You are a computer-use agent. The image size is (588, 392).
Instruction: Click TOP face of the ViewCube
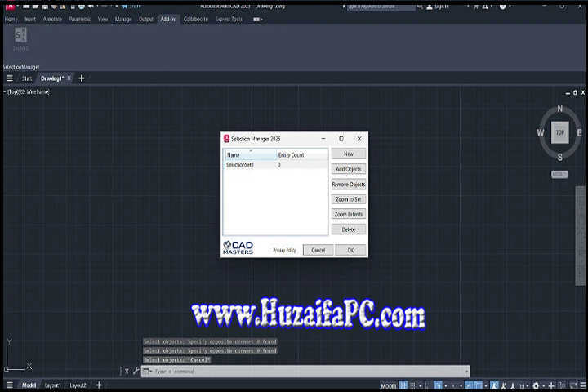pos(560,132)
